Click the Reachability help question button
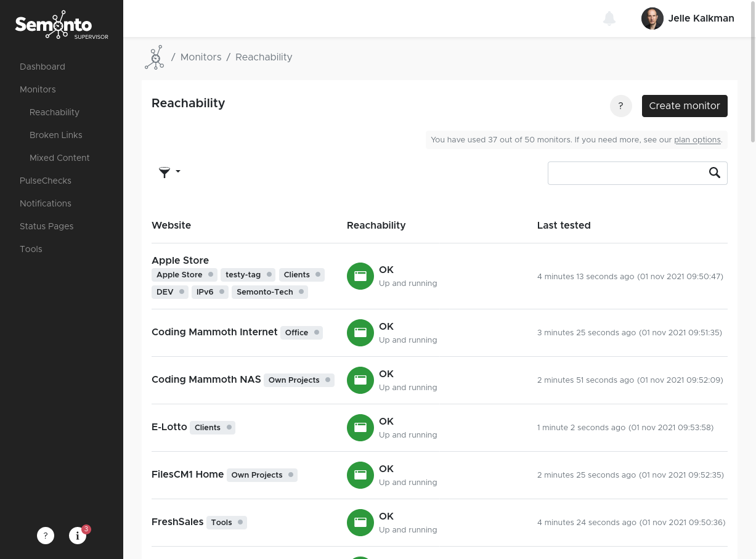756x559 pixels. point(621,106)
